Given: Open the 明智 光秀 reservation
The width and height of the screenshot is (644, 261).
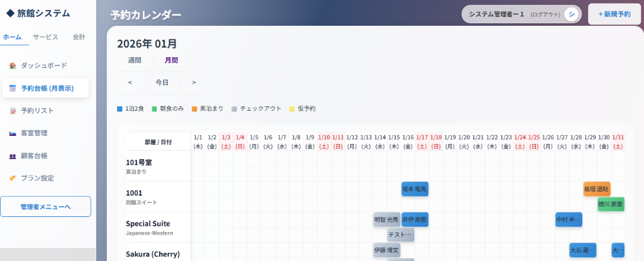Looking at the screenshot, I should (387, 219).
